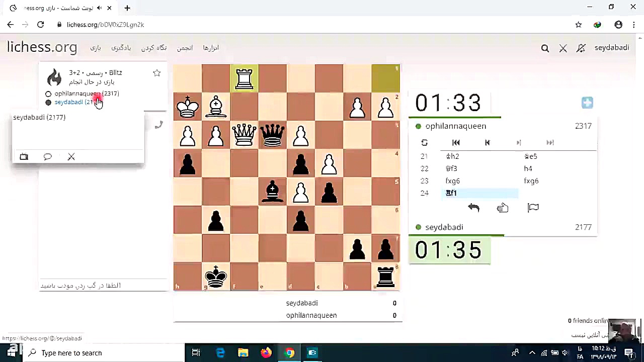Request a takeback with the arrow icon

[473, 208]
